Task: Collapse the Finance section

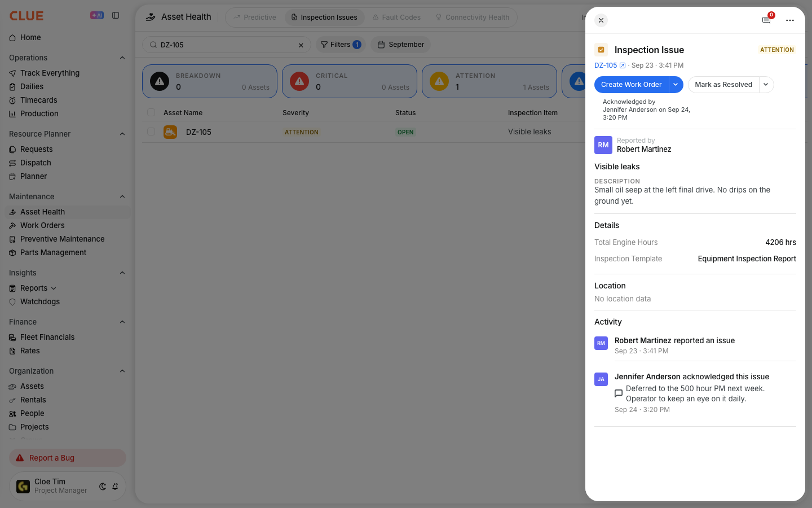Action: tap(122, 322)
